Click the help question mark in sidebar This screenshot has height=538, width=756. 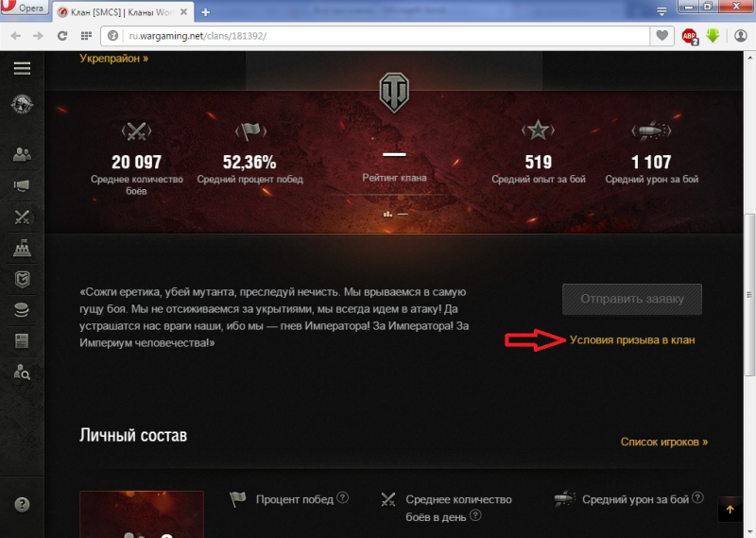22,505
